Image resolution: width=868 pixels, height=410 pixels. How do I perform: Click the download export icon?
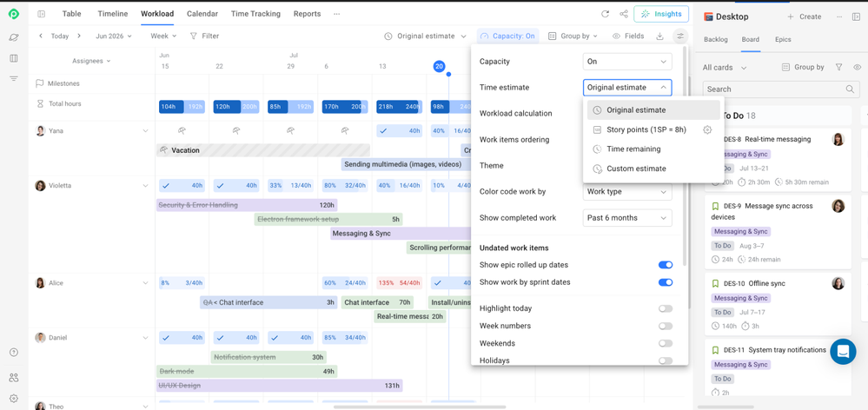(659, 36)
